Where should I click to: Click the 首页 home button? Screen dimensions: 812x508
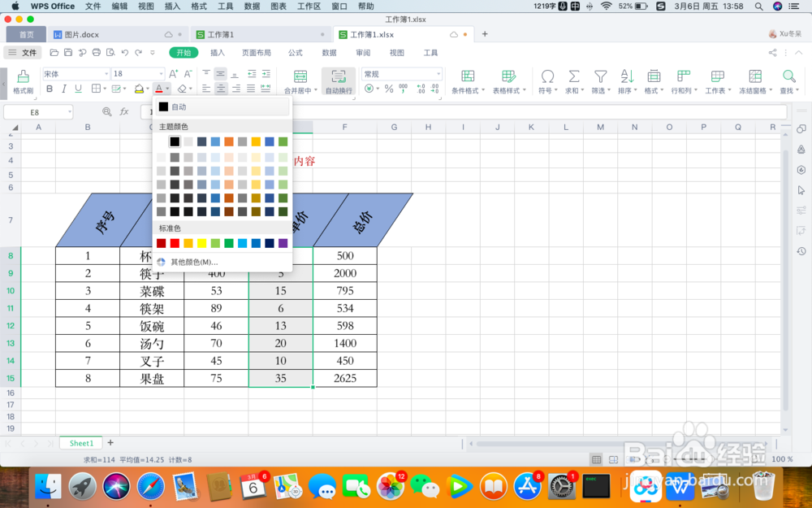pos(27,34)
